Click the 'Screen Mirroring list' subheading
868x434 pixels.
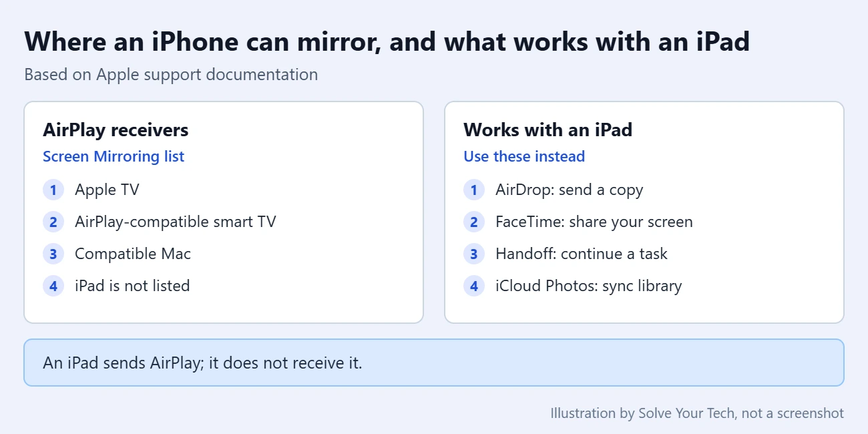coord(114,156)
